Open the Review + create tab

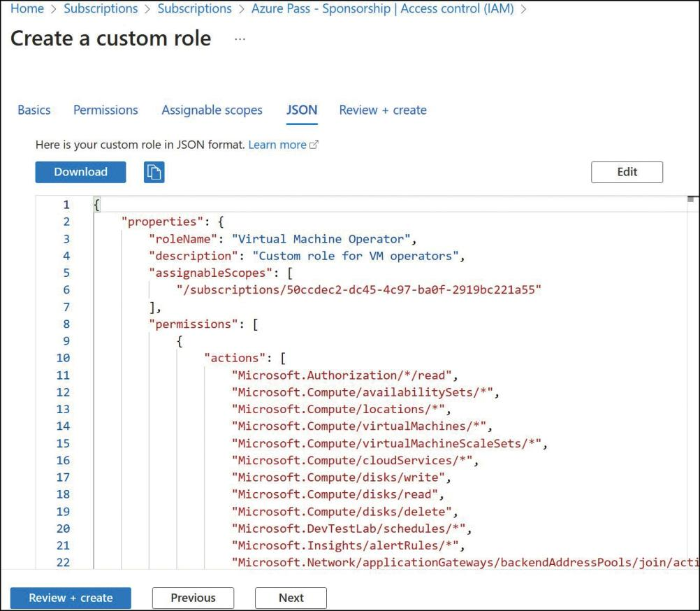pyautogui.click(x=383, y=110)
